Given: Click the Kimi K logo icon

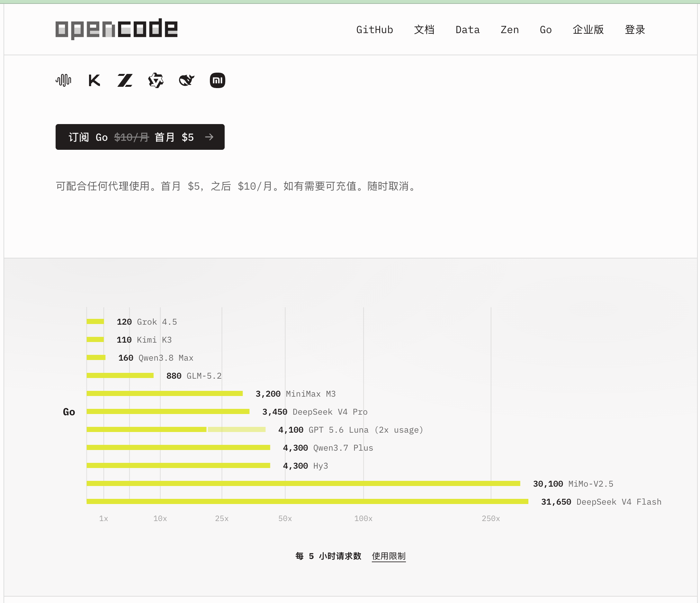Looking at the screenshot, I should pyautogui.click(x=94, y=80).
